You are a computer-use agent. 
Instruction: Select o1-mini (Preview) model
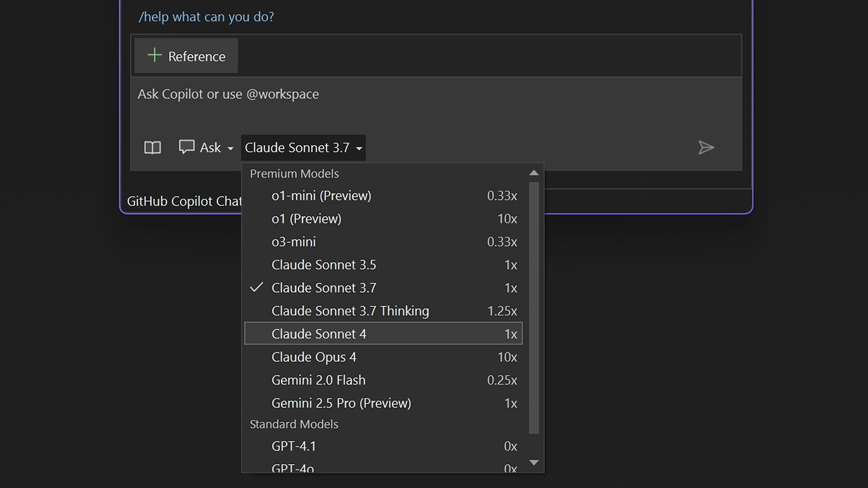(384, 196)
